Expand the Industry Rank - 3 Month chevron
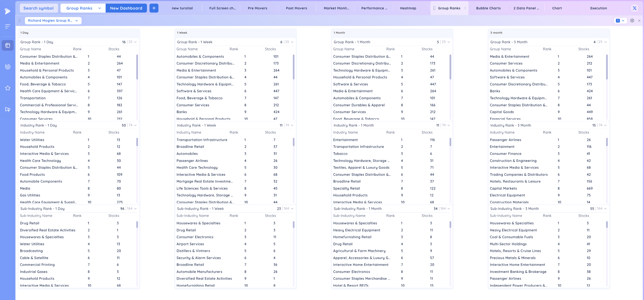This screenshot has height=300, width=644. pyautogui.click(x=605, y=125)
